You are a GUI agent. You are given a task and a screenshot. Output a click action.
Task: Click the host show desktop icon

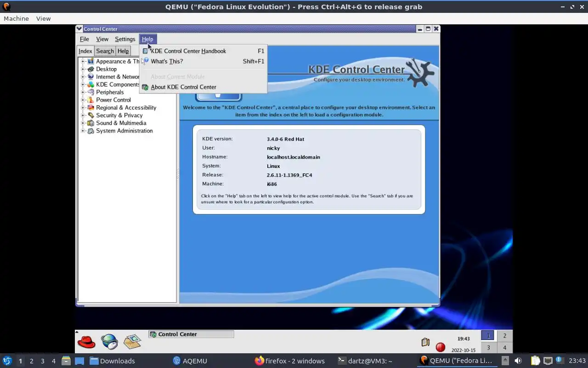click(79, 361)
